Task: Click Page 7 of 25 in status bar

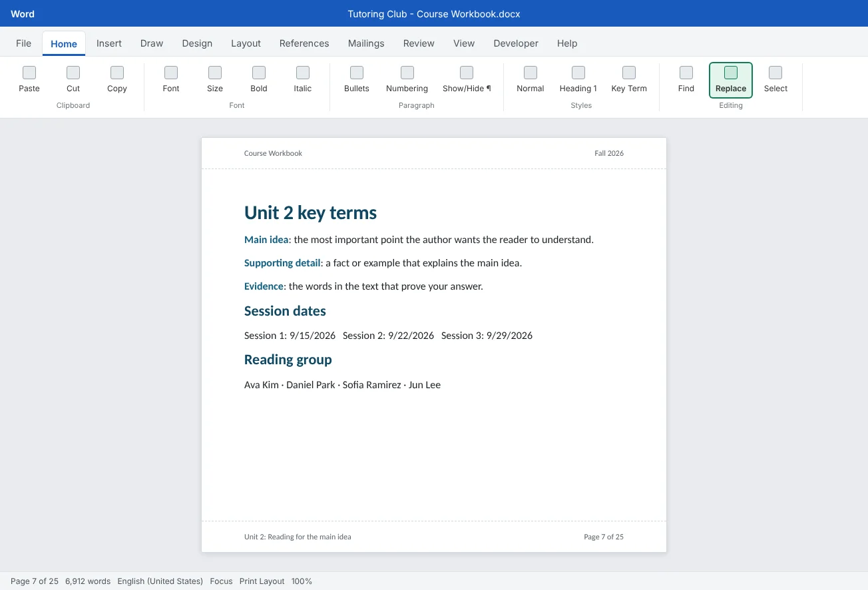Action: click(35, 581)
